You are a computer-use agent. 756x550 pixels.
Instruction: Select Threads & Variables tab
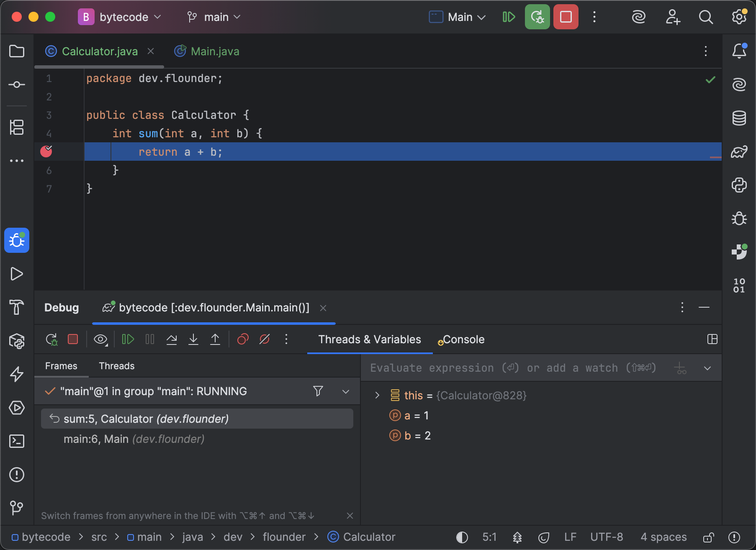[370, 339]
